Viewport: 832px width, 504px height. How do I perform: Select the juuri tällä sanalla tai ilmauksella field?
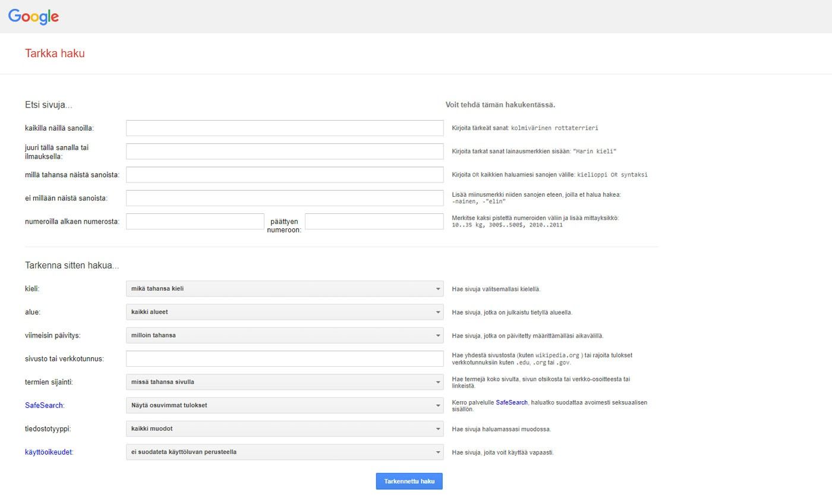284,151
